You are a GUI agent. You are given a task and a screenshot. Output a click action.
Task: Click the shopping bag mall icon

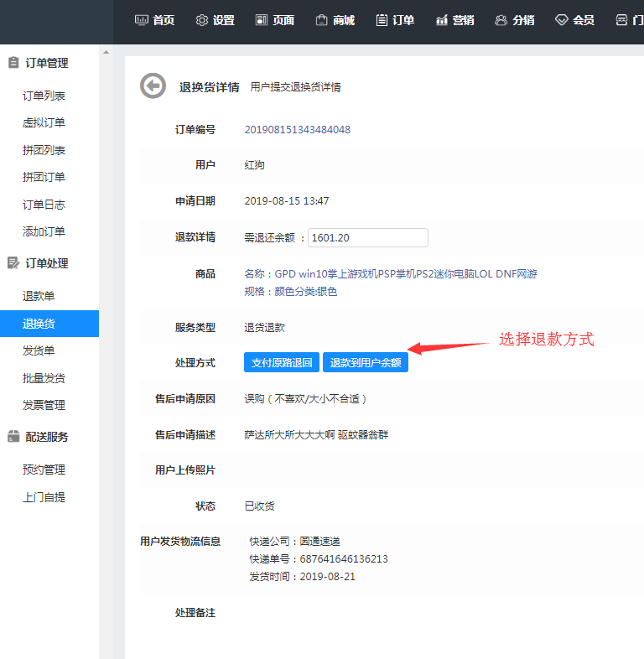pyautogui.click(x=321, y=20)
